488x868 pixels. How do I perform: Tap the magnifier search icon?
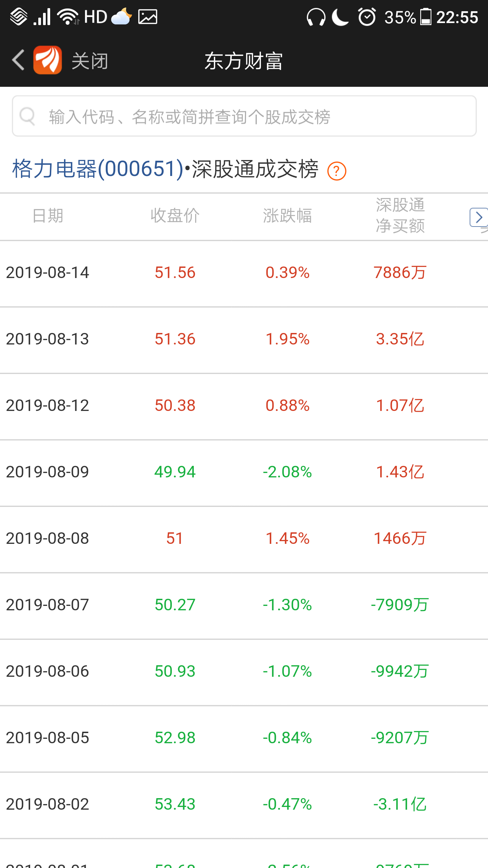[x=27, y=116]
